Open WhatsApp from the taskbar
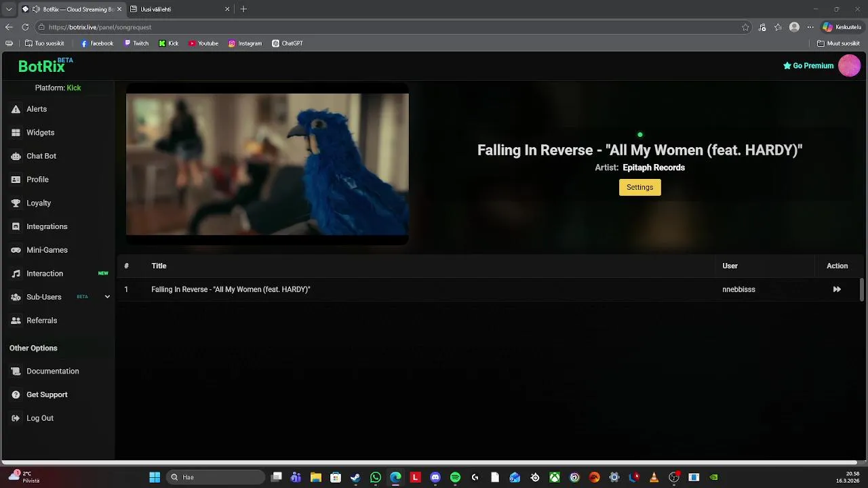This screenshot has width=868, height=488. (376, 477)
